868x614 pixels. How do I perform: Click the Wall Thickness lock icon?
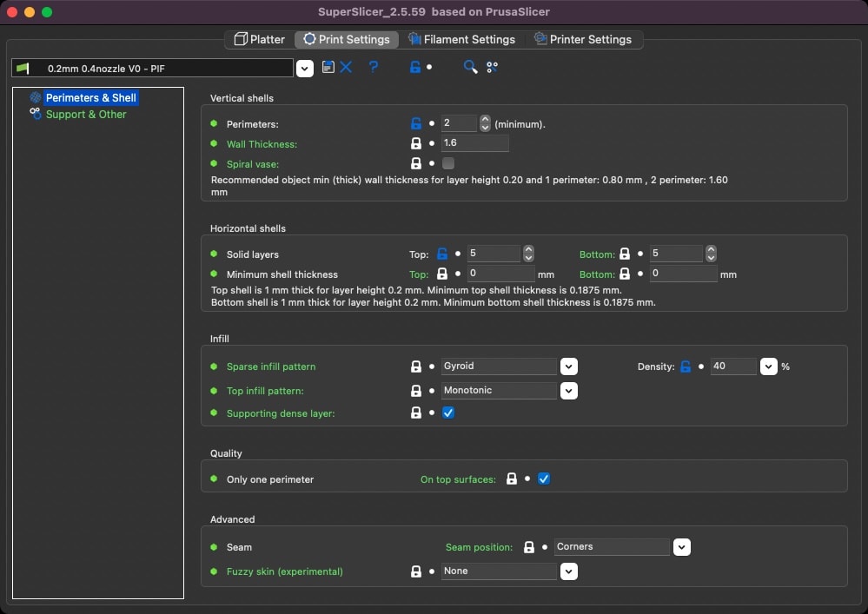pyautogui.click(x=415, y=143)
